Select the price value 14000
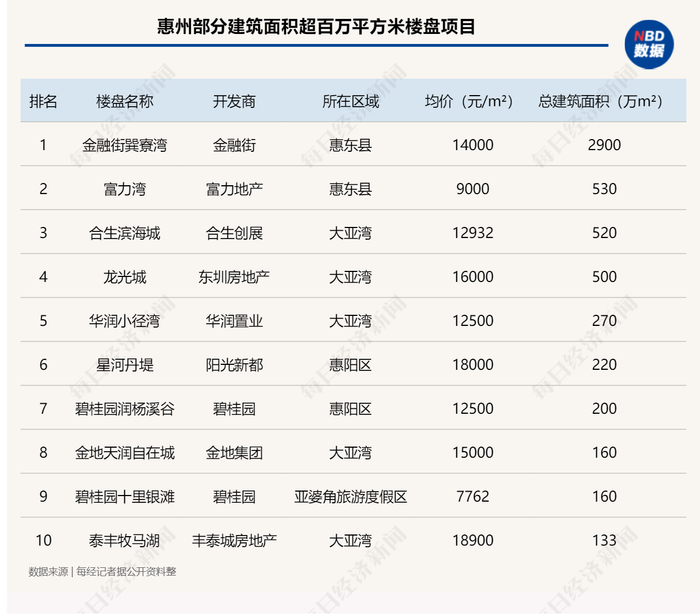 click(x=473, y=145)
